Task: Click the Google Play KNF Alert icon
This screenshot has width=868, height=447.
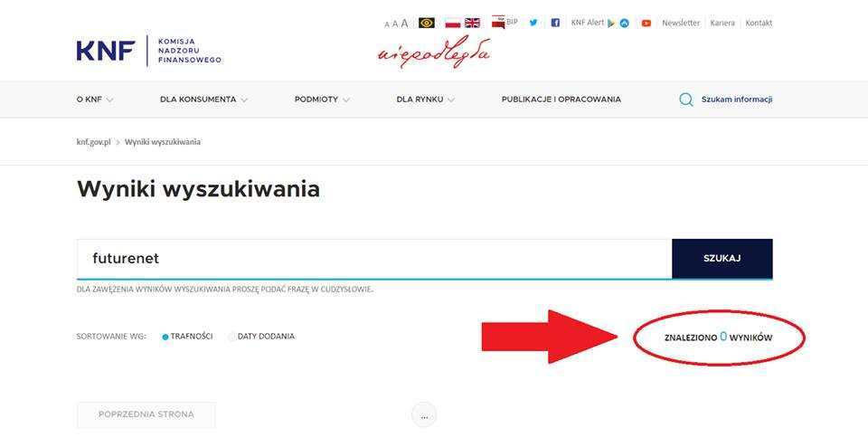Action: (x=611, y=24)
